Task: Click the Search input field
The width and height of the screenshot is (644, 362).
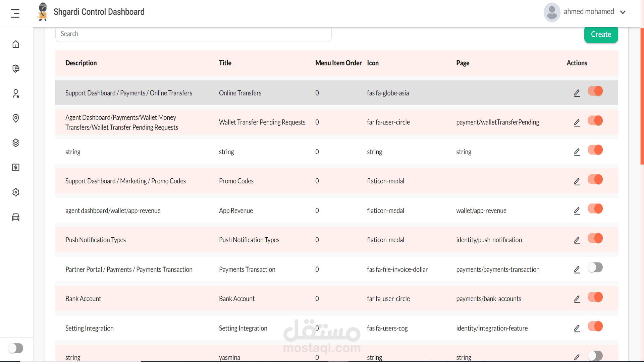Action: (x=193, y=34)
